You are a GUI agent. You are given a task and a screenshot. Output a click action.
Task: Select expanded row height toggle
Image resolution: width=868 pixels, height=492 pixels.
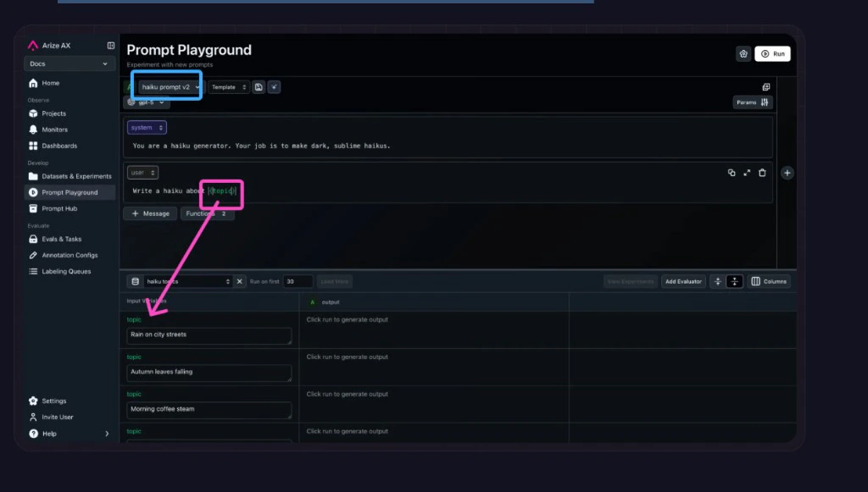(735, 281)
